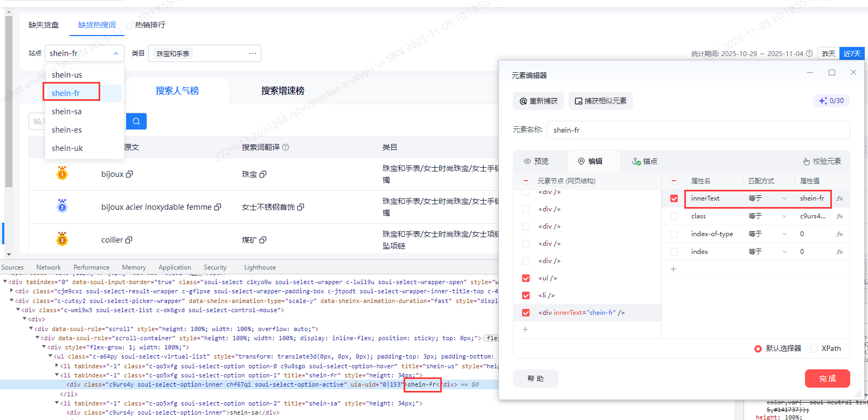Choose shein-es from site dropdown

84,130
